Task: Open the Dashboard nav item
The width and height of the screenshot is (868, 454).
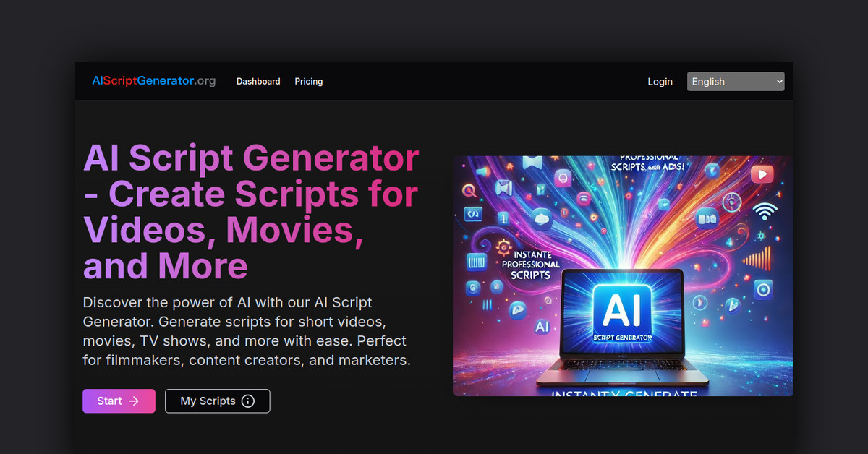Action: tap(258, 82)
